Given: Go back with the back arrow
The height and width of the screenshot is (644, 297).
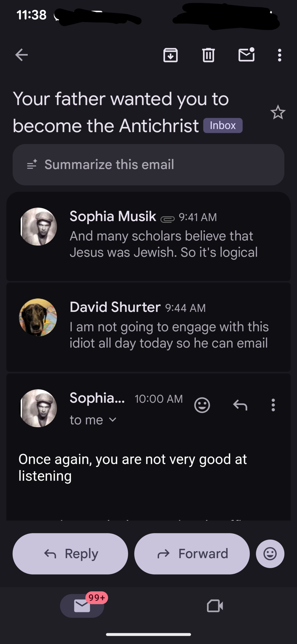Looking at the screenshot, I should click(21, 55).
